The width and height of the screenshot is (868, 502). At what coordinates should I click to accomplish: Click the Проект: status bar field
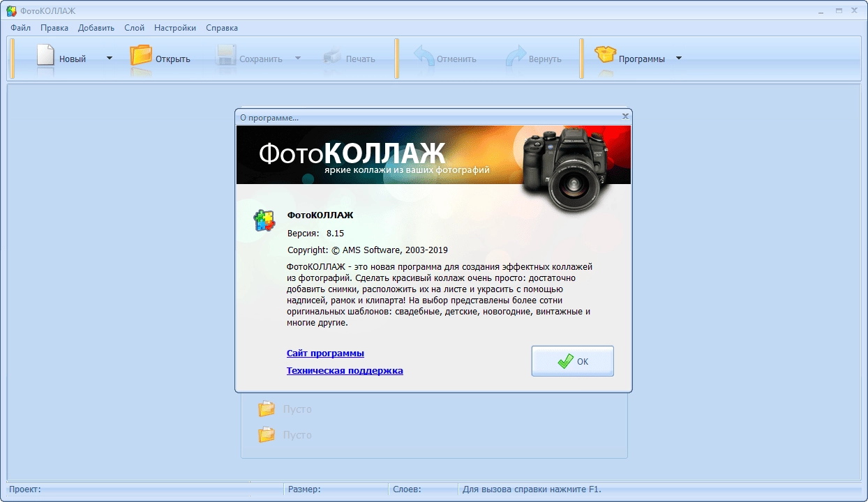click(144, 489)
